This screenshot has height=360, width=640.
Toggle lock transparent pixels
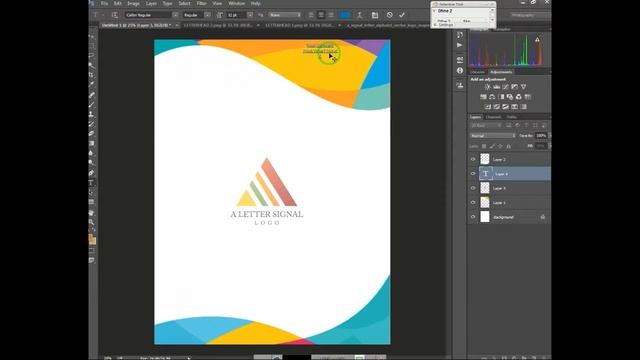(x=484, y=146)
